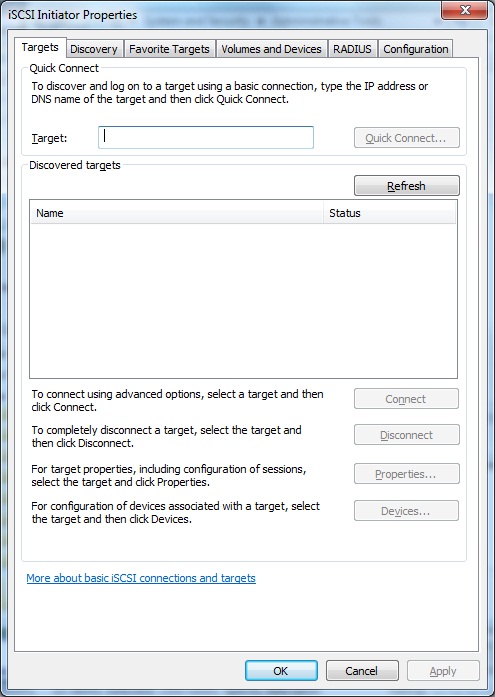Open the Devices configuration button

click(x=406, y=511)
